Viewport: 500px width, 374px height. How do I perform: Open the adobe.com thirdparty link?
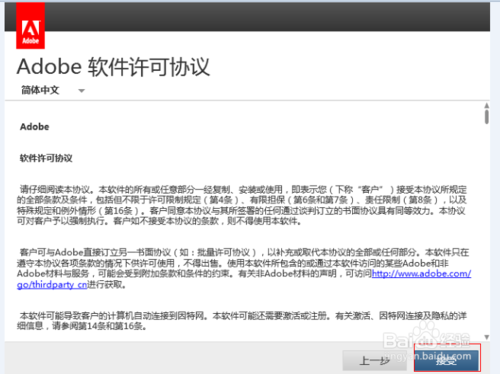421,274
